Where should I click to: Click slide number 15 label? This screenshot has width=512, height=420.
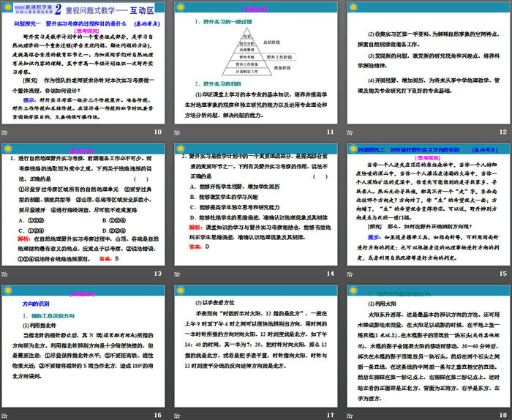(503, 274)
